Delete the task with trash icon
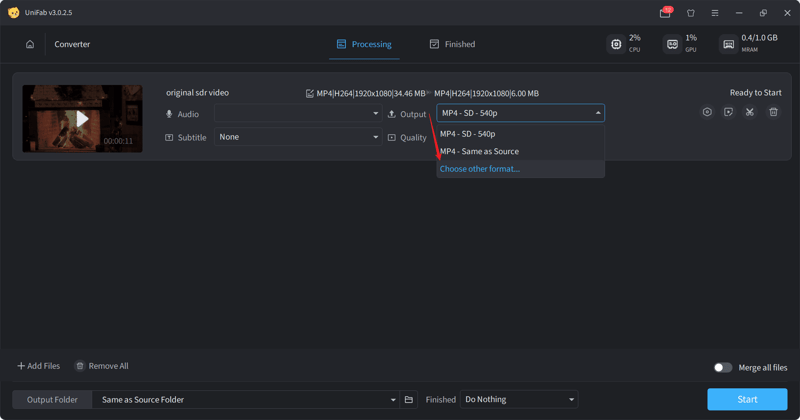 (773, 112)
